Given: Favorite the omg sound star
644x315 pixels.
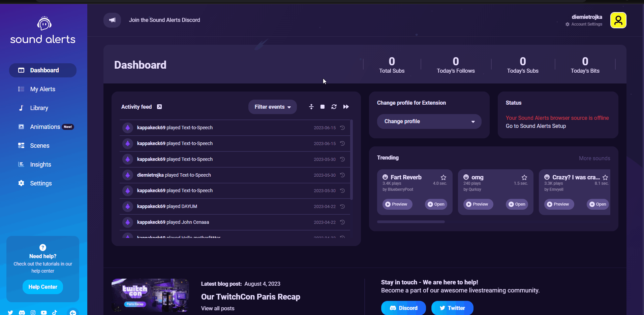Looking at the screenshot, I should pos(524,177).
